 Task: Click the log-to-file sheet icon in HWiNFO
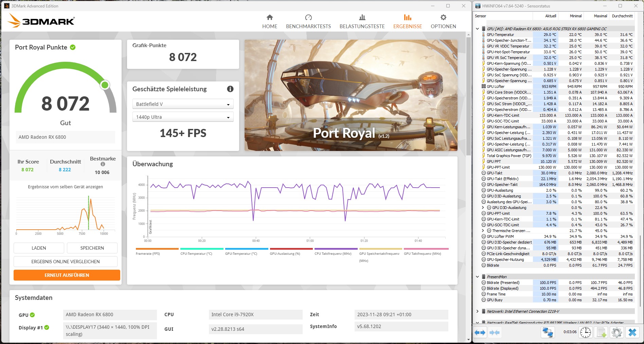click(602, 332)
